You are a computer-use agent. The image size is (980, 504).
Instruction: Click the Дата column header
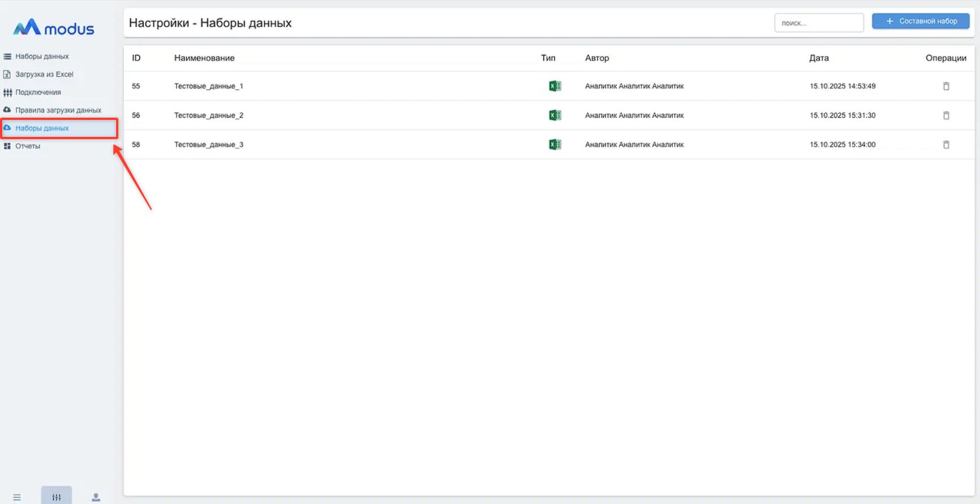point(819,58)
